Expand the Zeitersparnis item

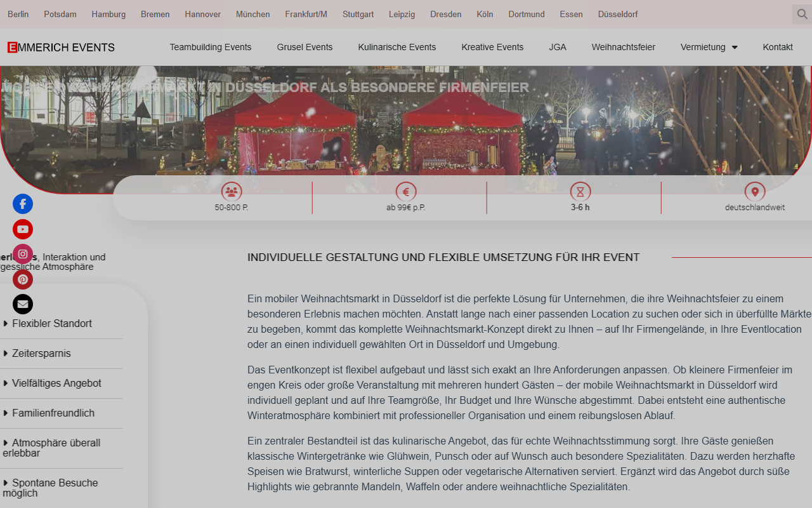point(62,354)
